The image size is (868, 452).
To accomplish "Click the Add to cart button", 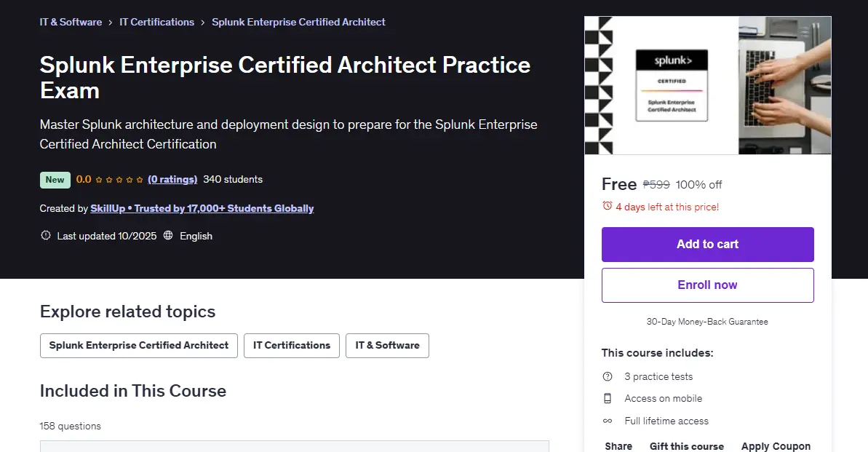I will tap(707, 245).
